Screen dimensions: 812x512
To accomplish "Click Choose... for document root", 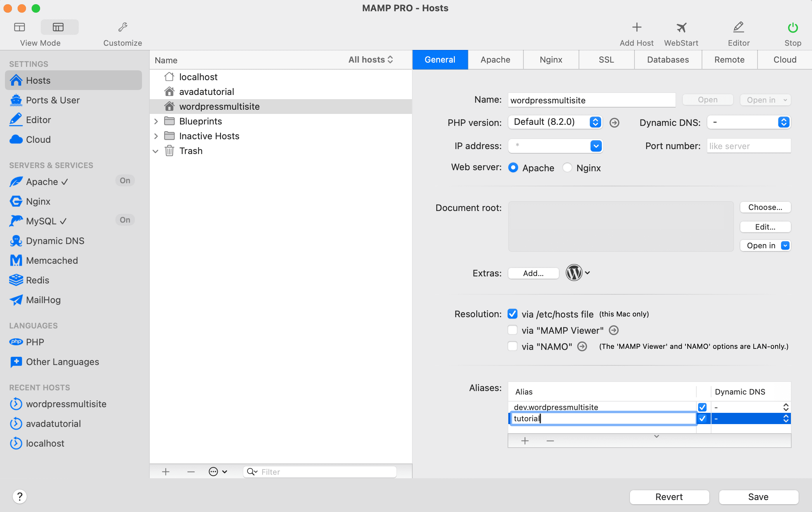I will click(765, 207).
